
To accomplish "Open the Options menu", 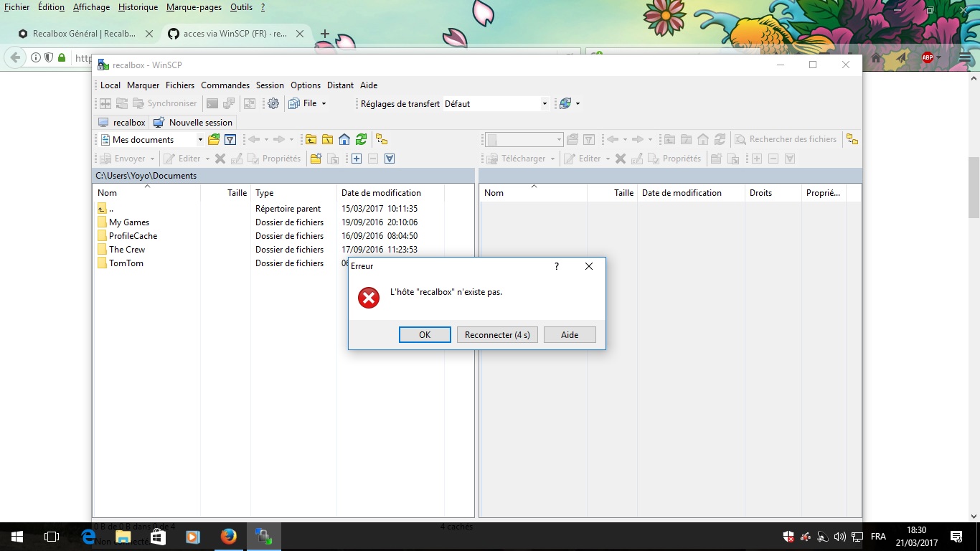I will click(306, 85).
